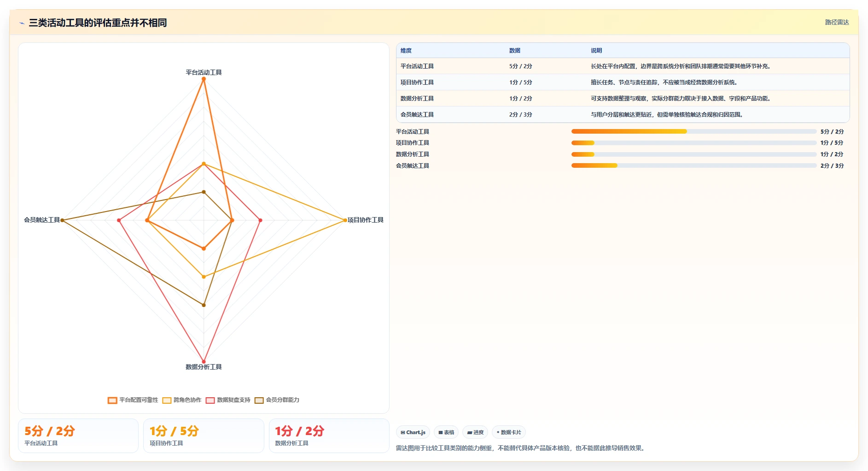Toggle the 数据复盘支持 legend item
This screenshot has height=471, width=868.
tap(228, 400)
